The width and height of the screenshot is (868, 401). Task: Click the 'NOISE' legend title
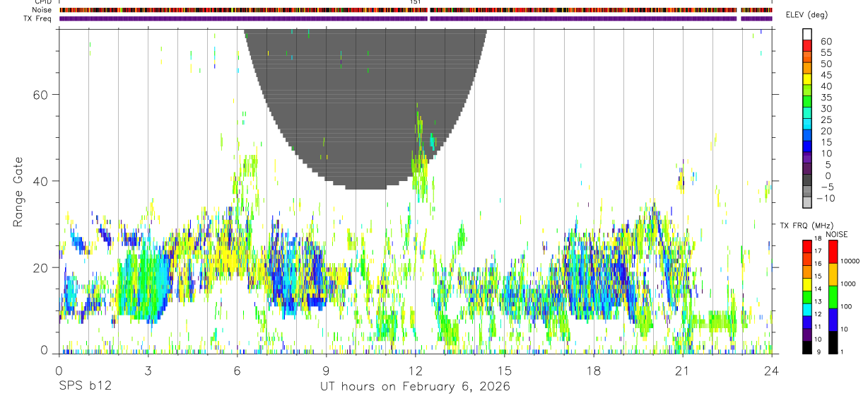tap(836, 234)
